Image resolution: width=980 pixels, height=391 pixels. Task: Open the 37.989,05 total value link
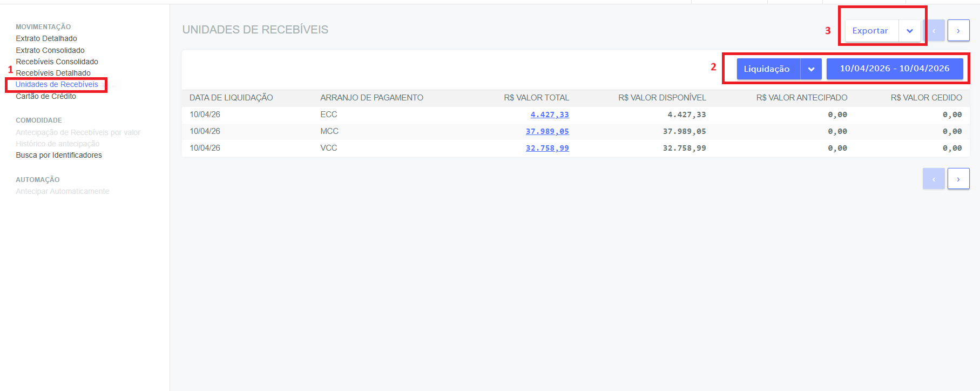(x=548, y=131)
